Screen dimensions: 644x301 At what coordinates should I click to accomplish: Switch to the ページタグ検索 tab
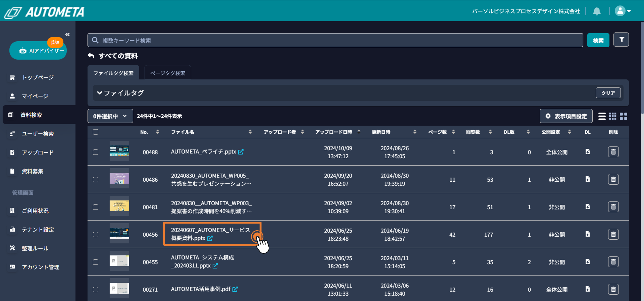(168, 73)
